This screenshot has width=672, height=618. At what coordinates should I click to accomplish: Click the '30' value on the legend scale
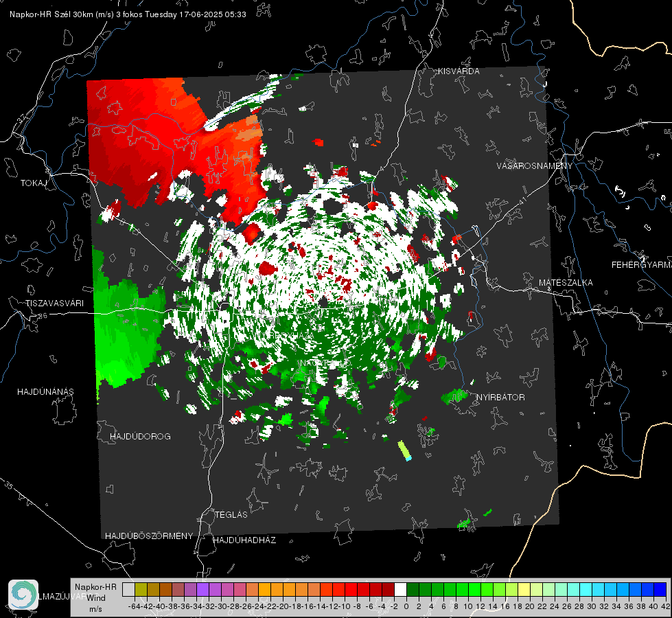click(592, 606)
